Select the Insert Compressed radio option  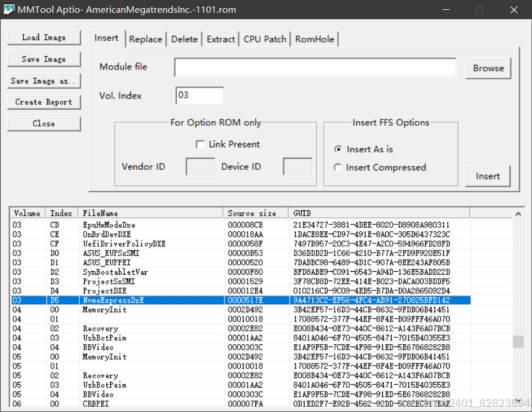click(x=338, y=167)
